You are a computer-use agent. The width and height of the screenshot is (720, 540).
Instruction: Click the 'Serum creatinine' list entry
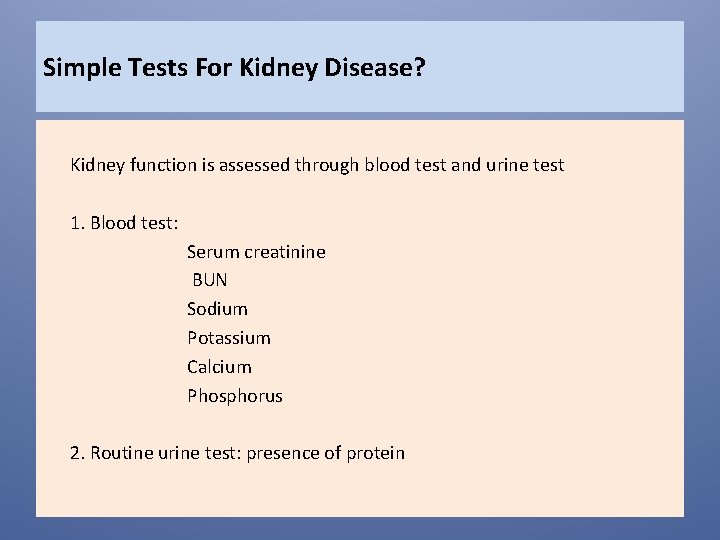tap(256, 252)
